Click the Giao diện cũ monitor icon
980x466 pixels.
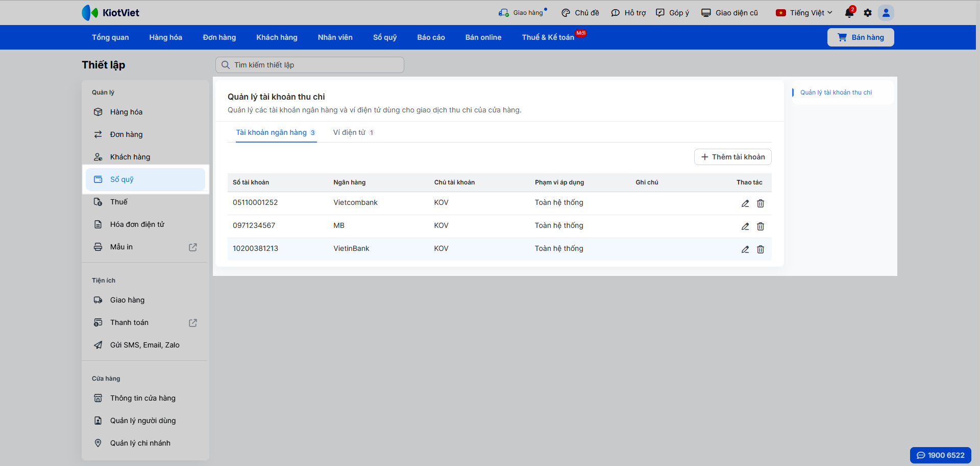pyautogui.click(x=706, y=13)
